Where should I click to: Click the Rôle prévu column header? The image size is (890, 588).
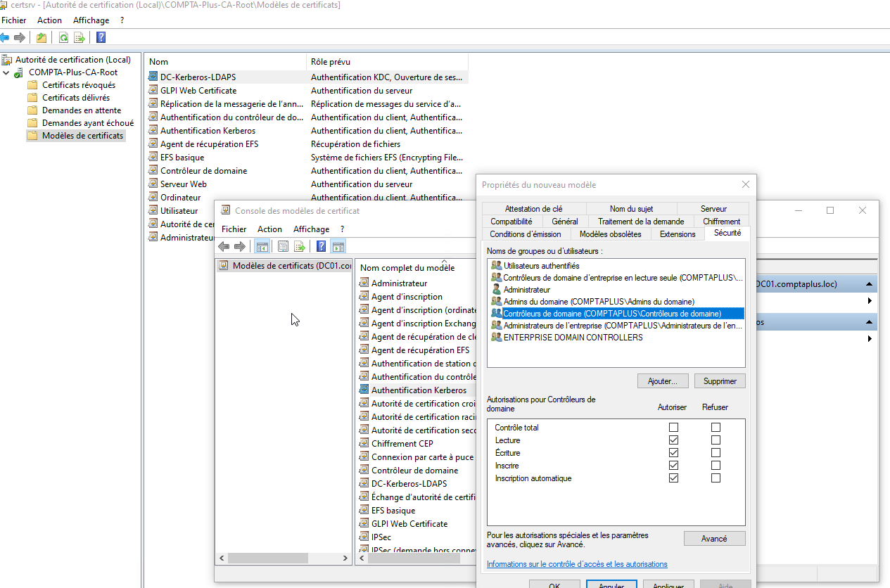click(x=387, y=62)
